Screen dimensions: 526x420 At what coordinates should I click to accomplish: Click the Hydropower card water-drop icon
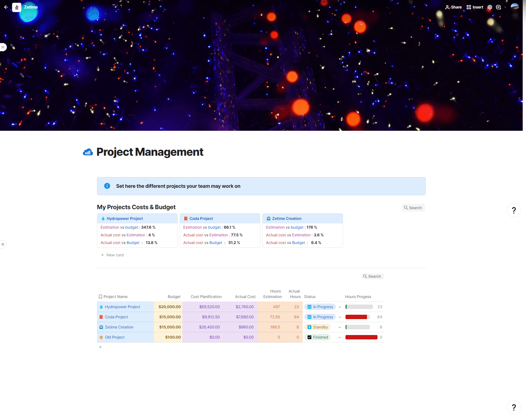tap(103, 218)
